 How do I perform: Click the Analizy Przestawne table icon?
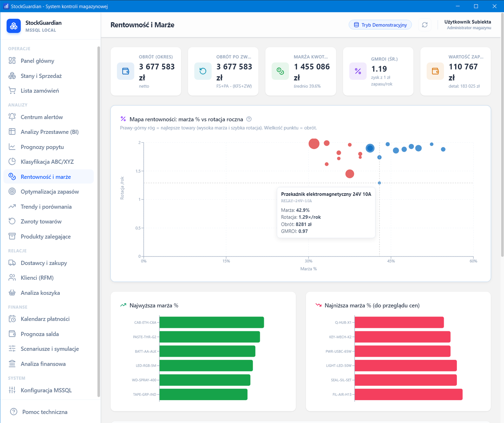[x=12, y=132]
